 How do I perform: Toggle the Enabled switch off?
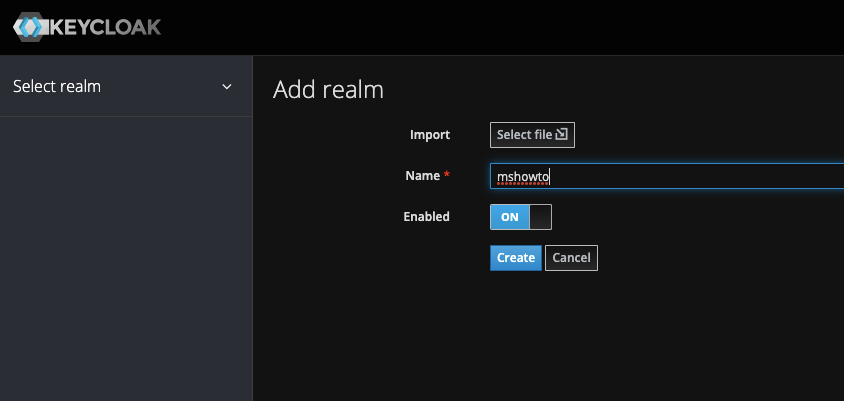pos(521,217)
